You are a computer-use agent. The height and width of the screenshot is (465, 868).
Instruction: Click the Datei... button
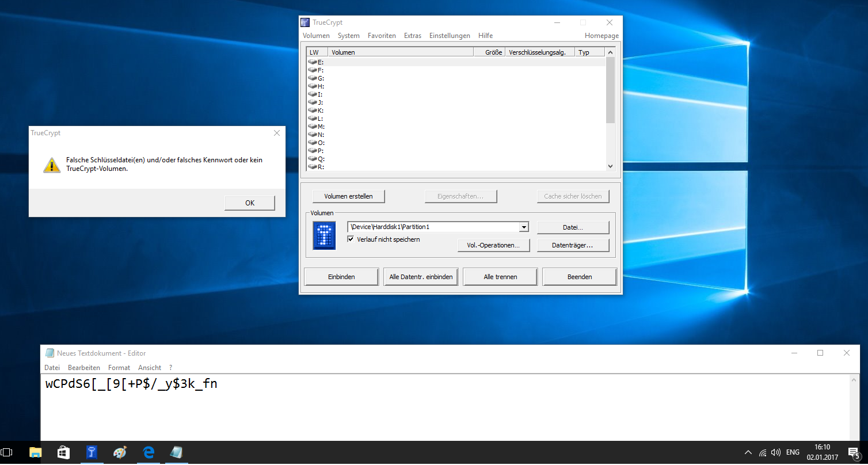[573, 227]
